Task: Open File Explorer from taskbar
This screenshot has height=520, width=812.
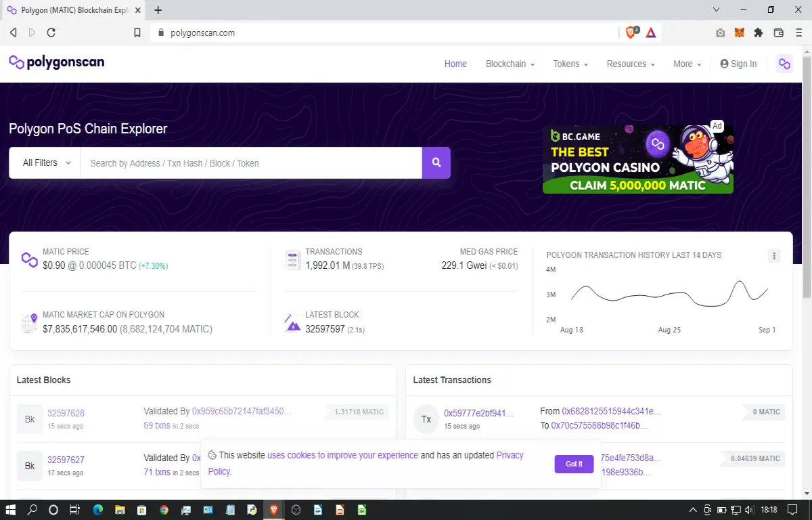Action: [x=120, y=510]
